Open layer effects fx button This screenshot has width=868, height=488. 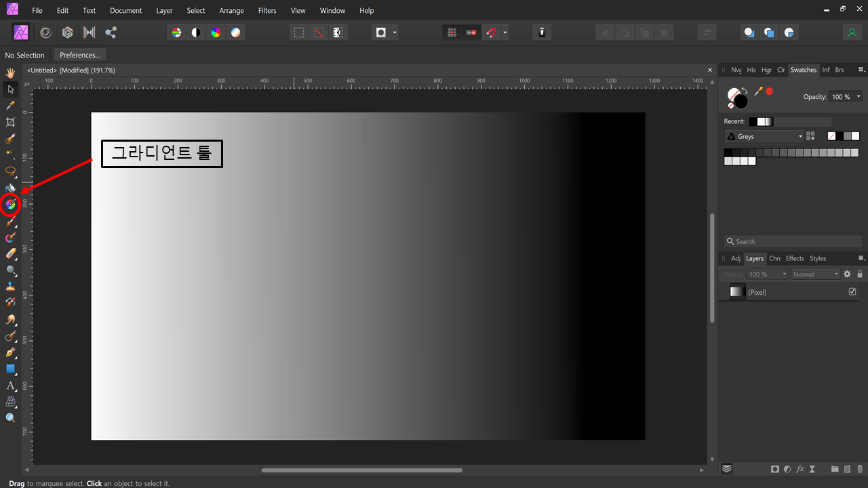800,469
